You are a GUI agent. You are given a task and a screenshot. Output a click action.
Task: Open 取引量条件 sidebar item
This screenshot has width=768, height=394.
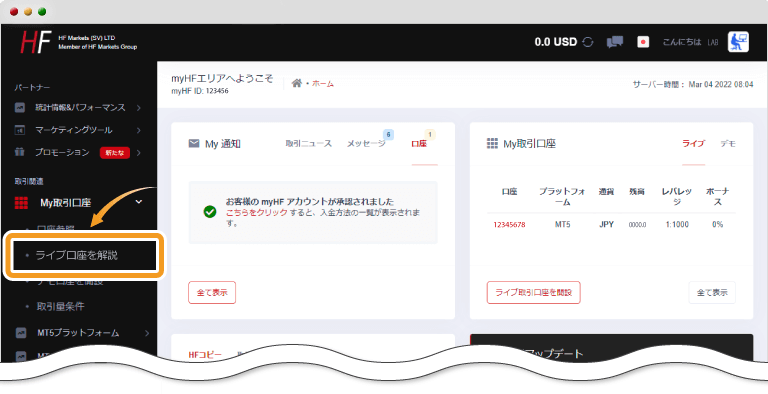[x=61, y=306]
